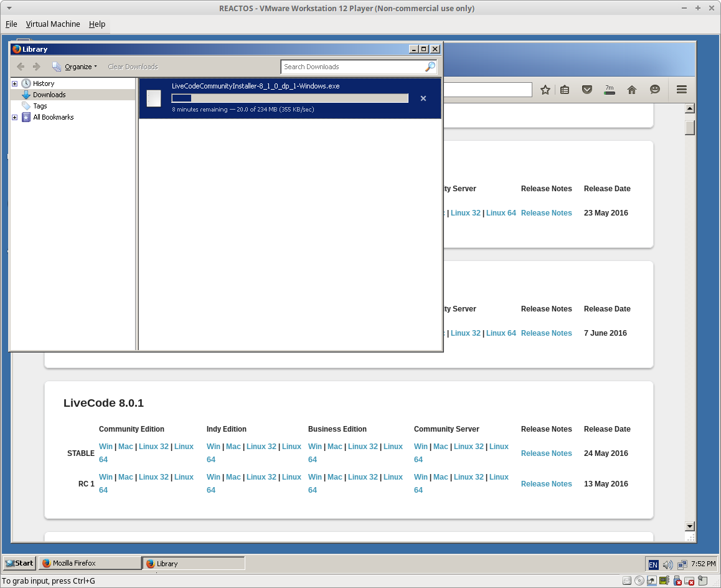Viewport: 721px width, 588px height.
Task: Click the VMware display device icon
Action: click(x=689, y=581)
